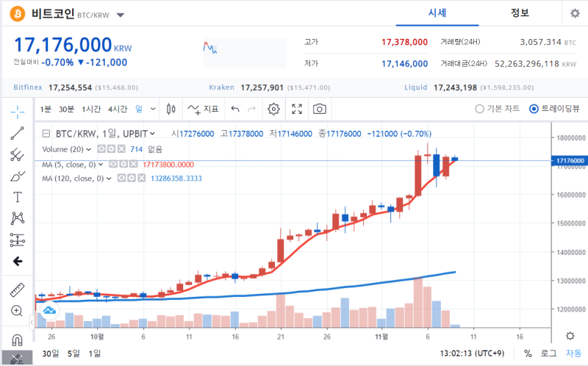Remove the Volume (20) indicator
The image size is (588, 366).
pos(121,149)
